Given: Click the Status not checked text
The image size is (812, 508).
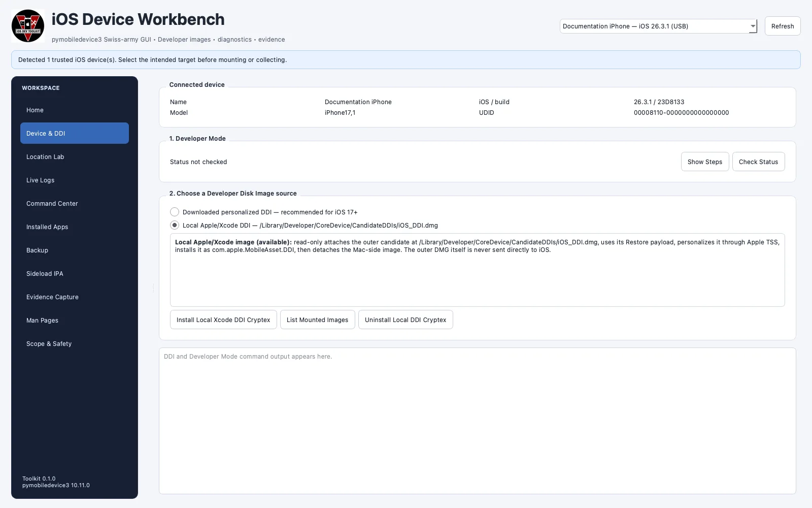Looking at the screenshot, I should click(x=198, y=162).
